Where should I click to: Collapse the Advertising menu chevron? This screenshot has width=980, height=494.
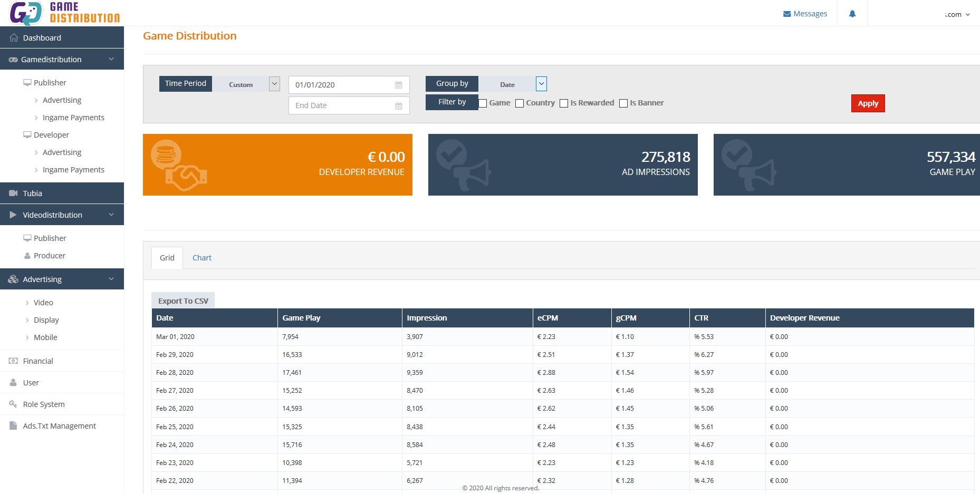click(x=111, y=279)
